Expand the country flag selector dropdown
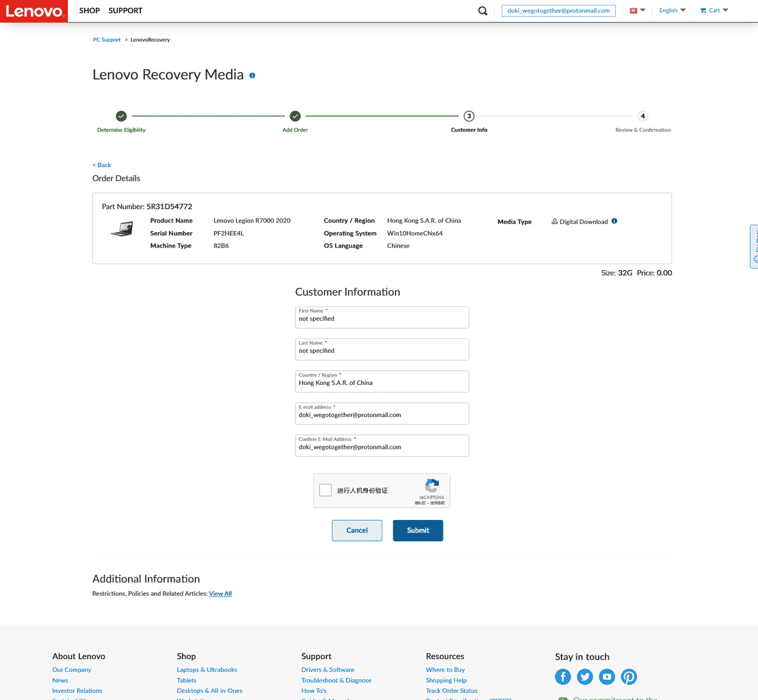 click(x=637, y=11)
